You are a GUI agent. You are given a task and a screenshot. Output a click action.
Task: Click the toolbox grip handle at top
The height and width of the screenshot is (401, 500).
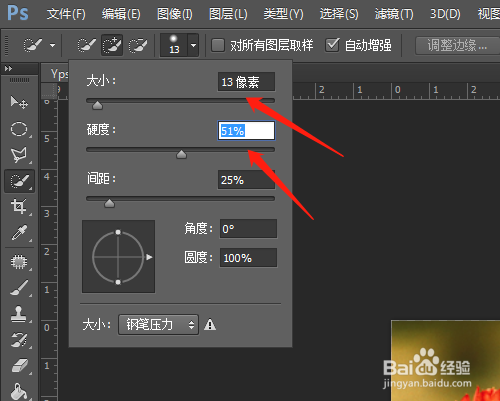[x=19, y=80]
